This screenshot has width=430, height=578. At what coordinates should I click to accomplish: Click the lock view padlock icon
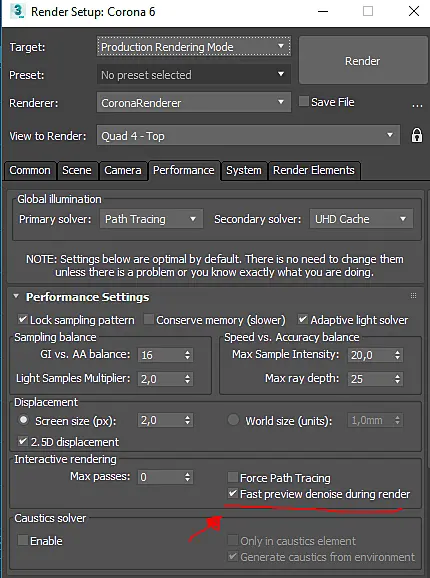[x=417, y=135]
